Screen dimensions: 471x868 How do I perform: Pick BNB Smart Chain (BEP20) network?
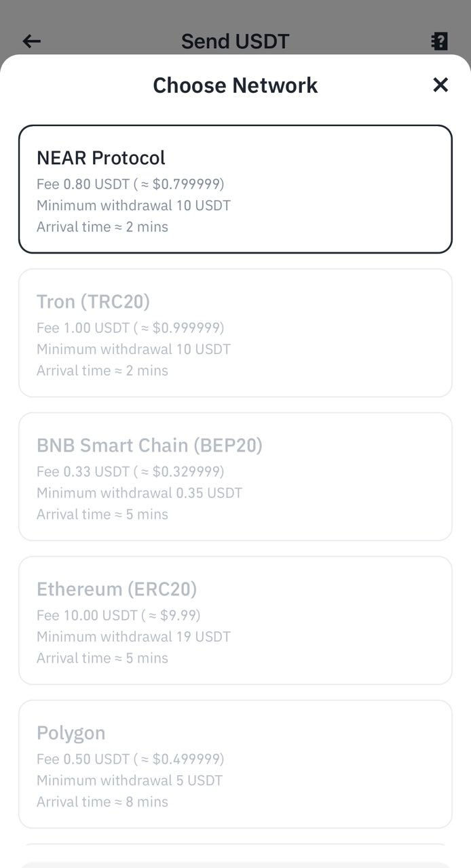click(x=235, y=476)
